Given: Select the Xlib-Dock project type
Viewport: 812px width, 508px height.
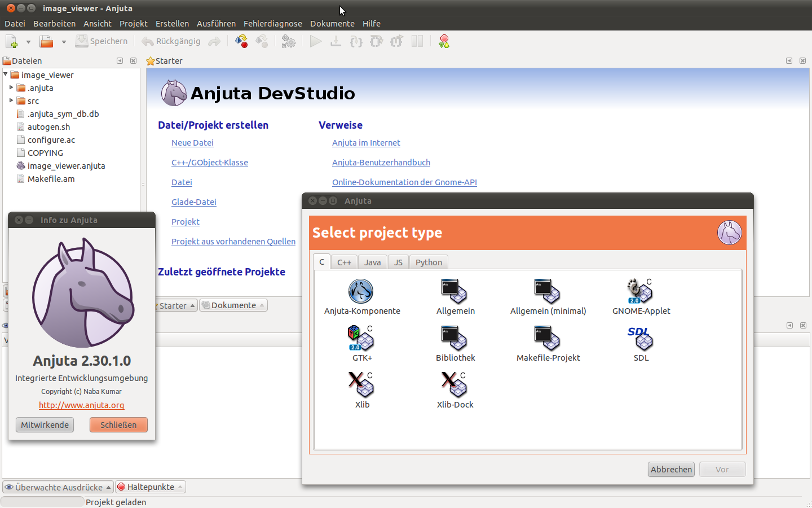Looking at the screenshot, I should point(454,386).
